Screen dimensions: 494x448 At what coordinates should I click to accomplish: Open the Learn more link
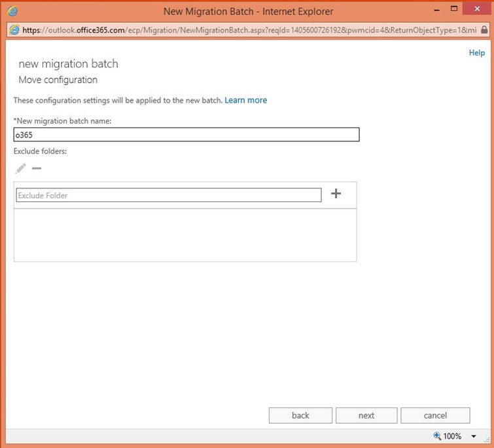246,100
